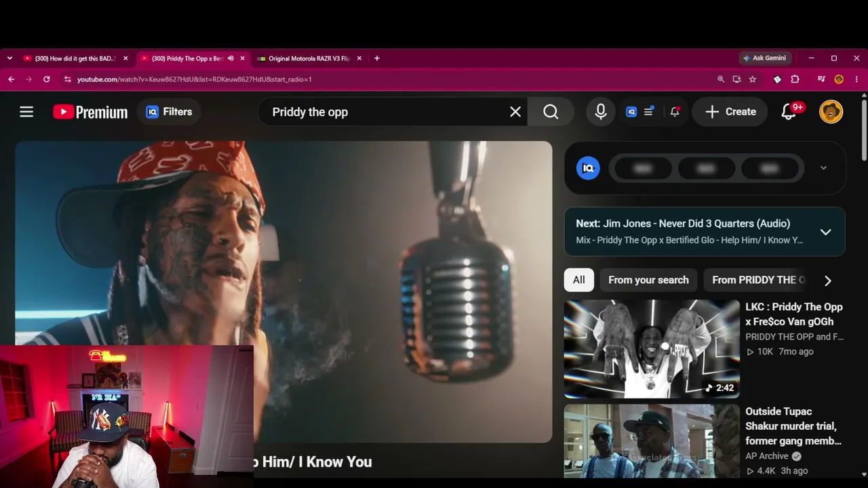Click the install app icon in address bar
The image size is (868, 488).
[737, 79]
